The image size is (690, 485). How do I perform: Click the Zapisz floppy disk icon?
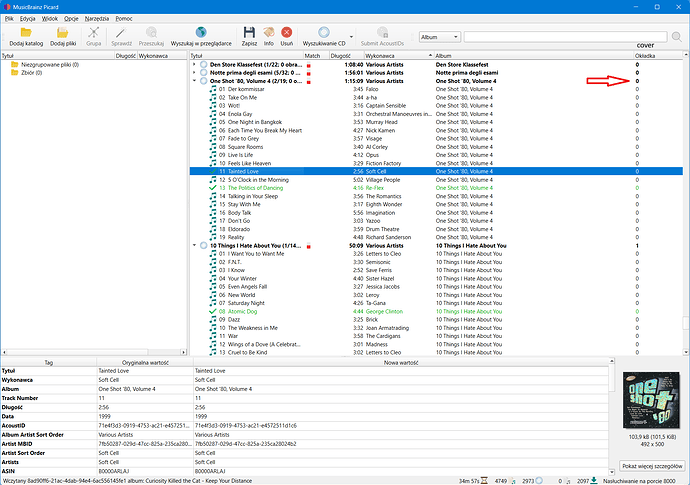[249, 33]
